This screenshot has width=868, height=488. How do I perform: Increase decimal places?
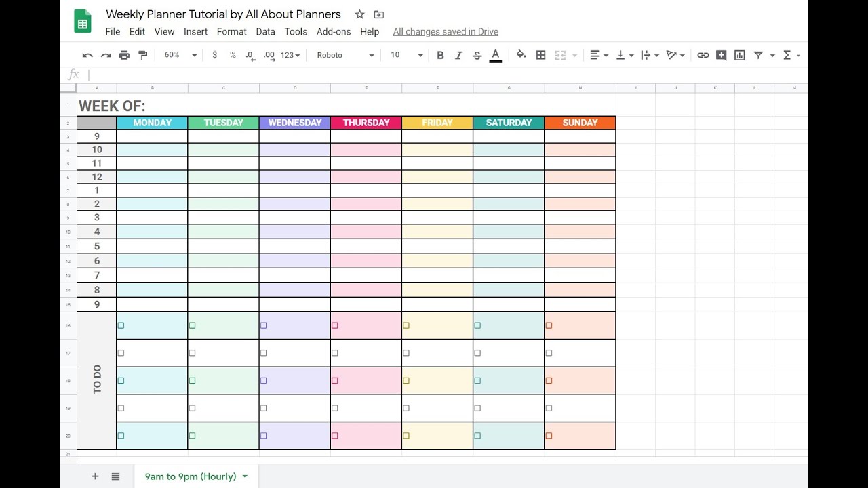269,55
